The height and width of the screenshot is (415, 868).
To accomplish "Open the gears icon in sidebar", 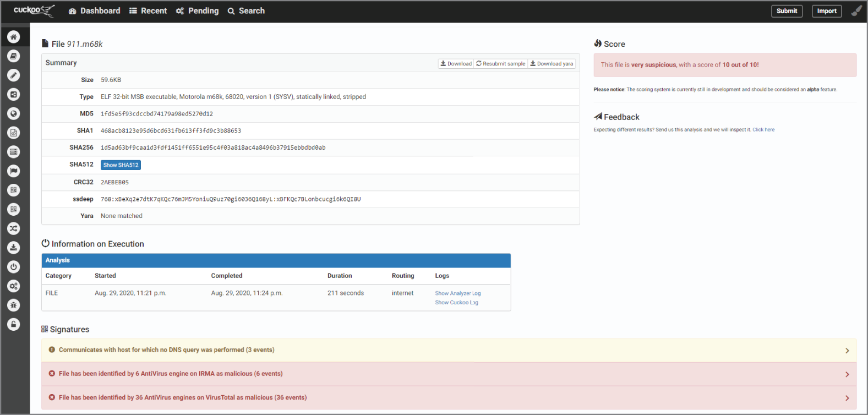I will pos(14,286).
